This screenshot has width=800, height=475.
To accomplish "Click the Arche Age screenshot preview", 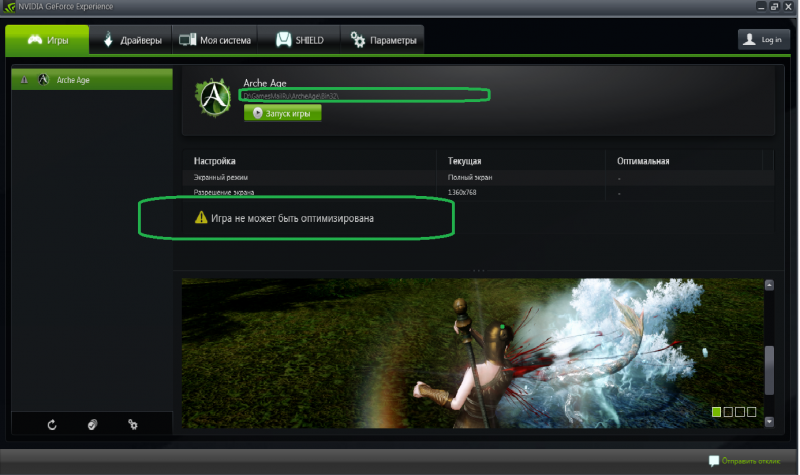I will coord(472,353).
